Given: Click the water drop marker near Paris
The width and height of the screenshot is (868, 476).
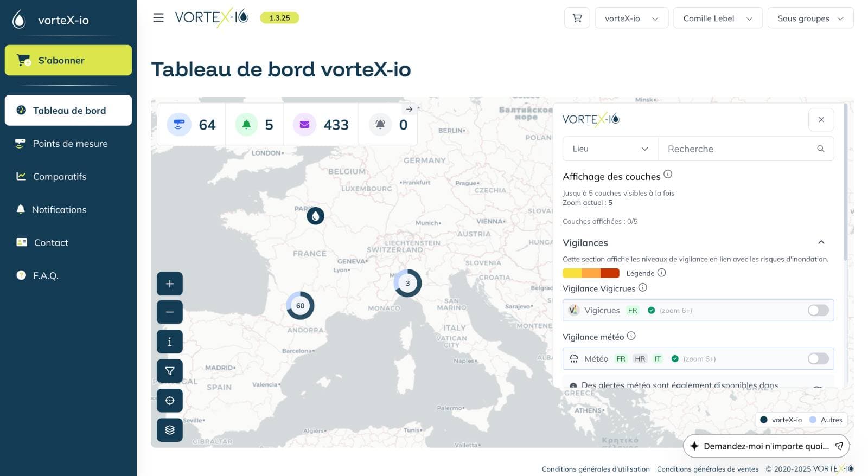Looking at the screenshot, I should pyautogui.click(x=316, y=216).
